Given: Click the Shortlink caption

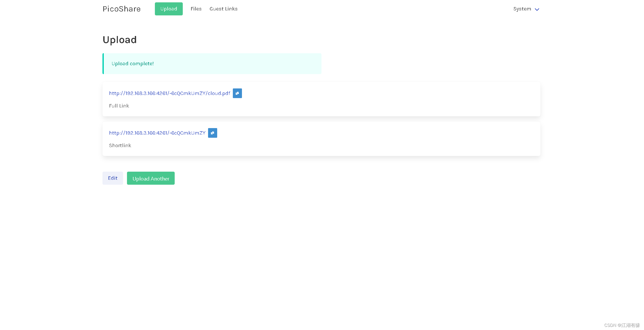Looking at the screenshot, I should (x=120, y=146).
